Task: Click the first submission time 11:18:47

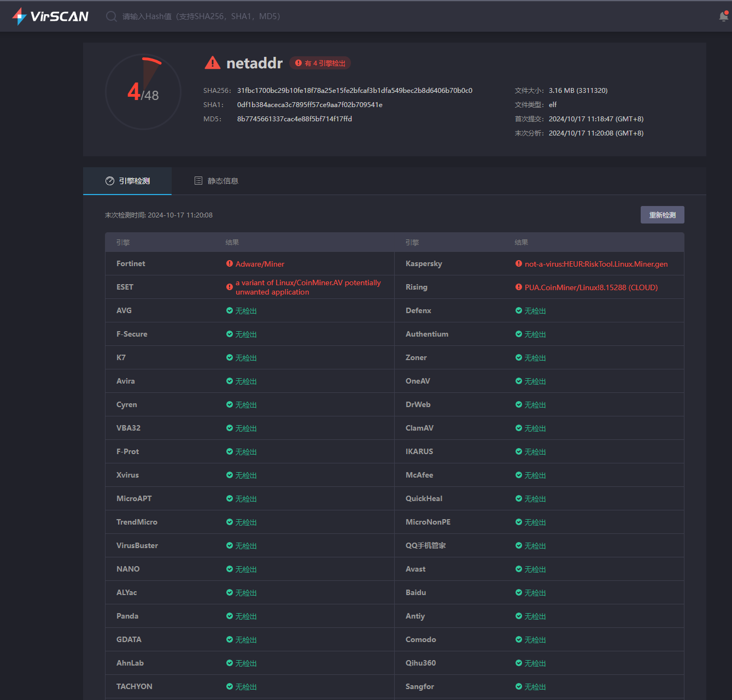Action: pyautogui.click(x=596, y=119)
